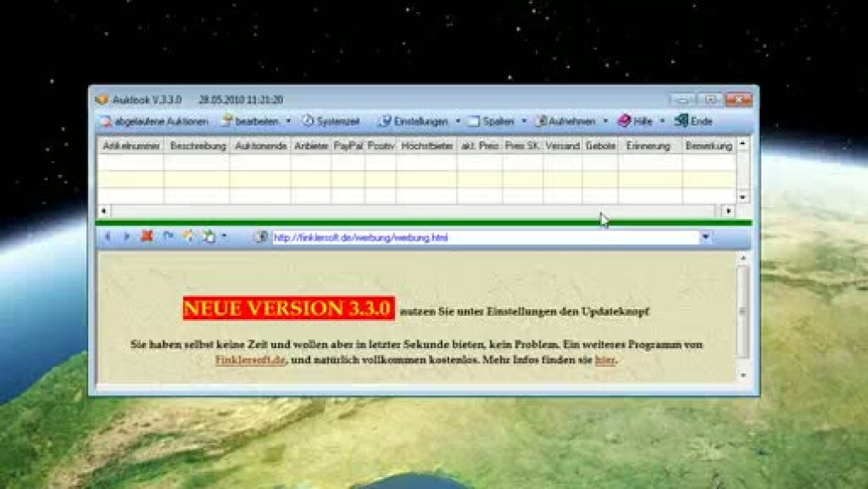Navigate back with the browser back arrow
This screenshot has height=489, width=868.
[107, 236]
